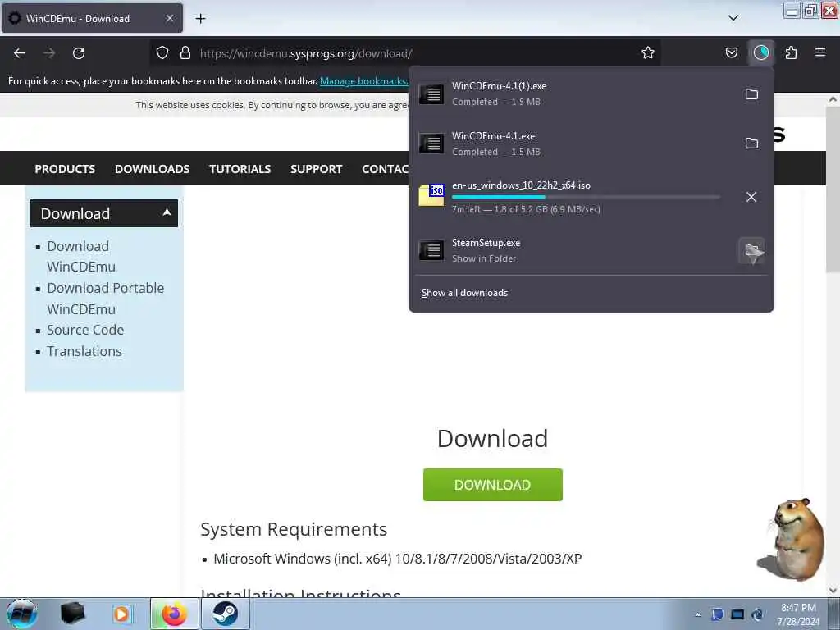Follow the Download Portable WinCDEmu link
The width and height of the screenshot is (840, 630).
click(105, 299)
